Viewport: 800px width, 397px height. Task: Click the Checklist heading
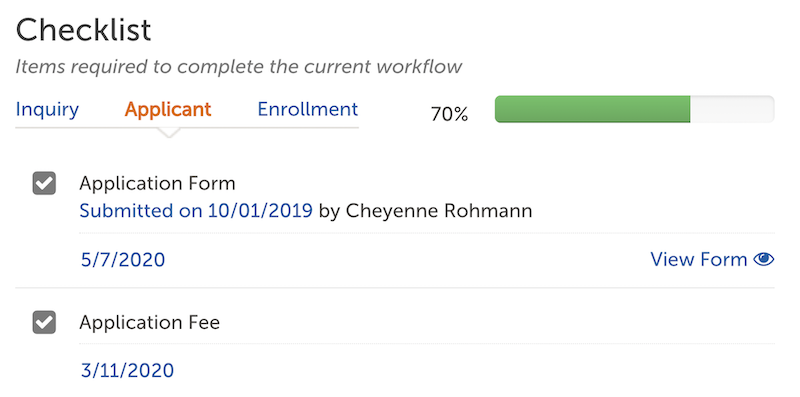coord(83,30)
